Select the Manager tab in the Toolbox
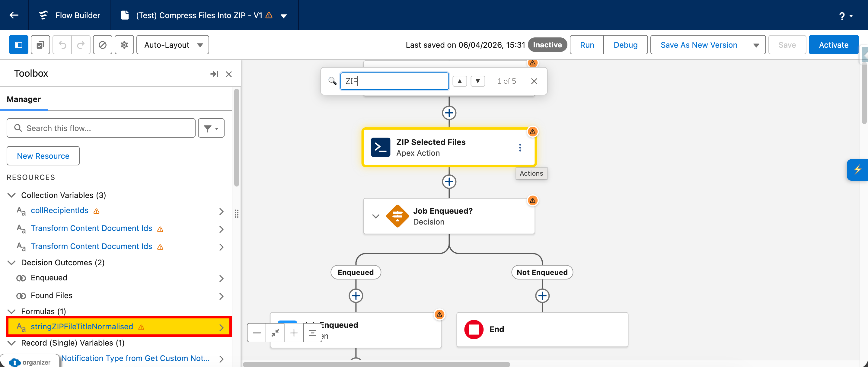This screenshot has height=367, width=868. point(24,99)
